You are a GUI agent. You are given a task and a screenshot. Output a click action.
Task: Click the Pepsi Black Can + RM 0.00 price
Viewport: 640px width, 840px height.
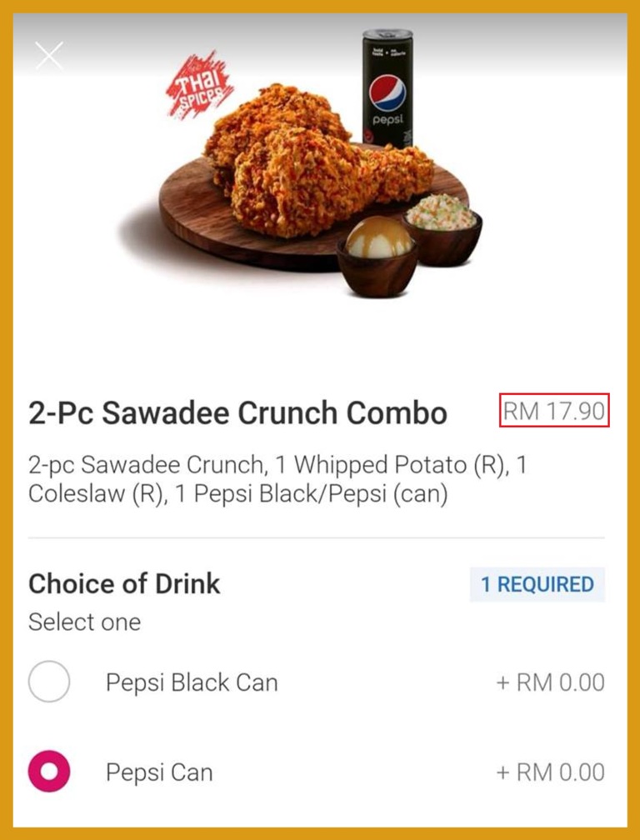point(551,682)
